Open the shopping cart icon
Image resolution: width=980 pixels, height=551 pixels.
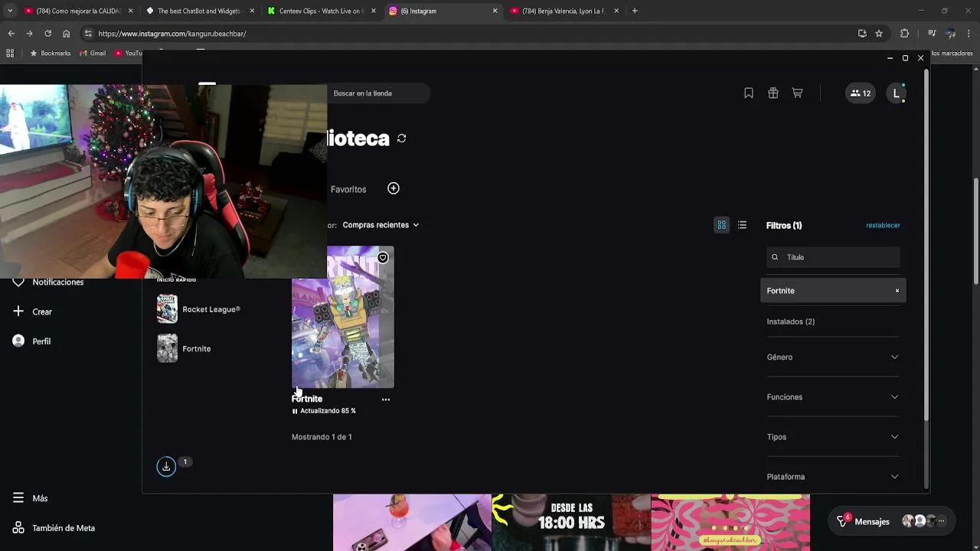tap(797, 93)
